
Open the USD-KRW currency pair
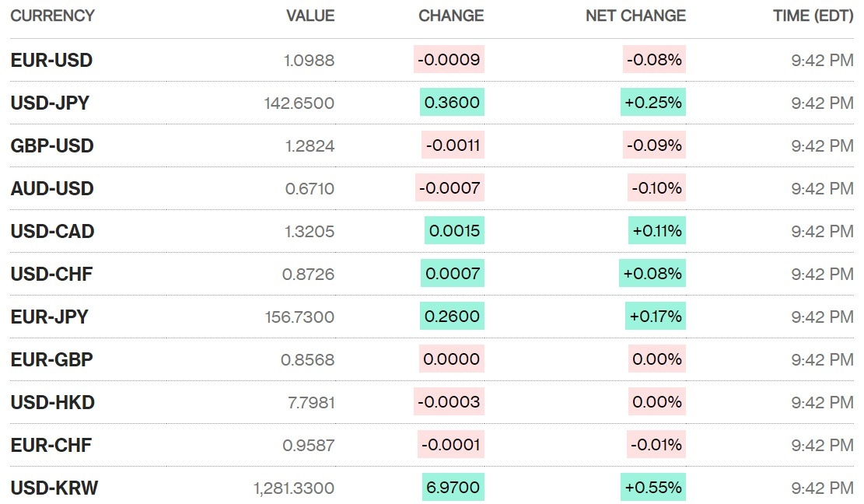54,488
